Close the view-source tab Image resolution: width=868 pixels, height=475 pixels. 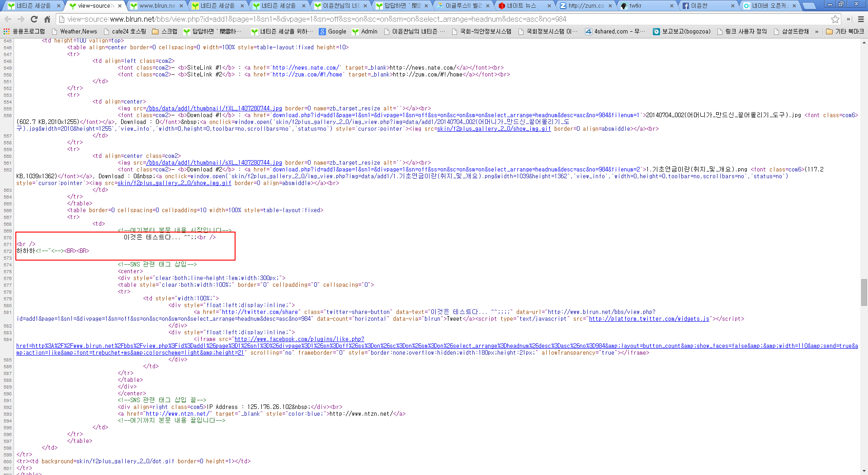(x=120, y=6)
